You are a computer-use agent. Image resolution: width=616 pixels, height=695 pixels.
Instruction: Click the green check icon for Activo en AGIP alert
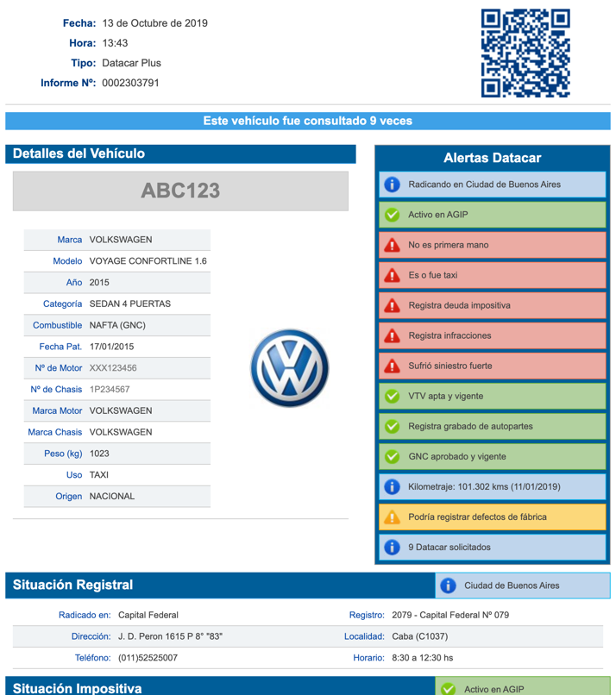pos(392,215)
